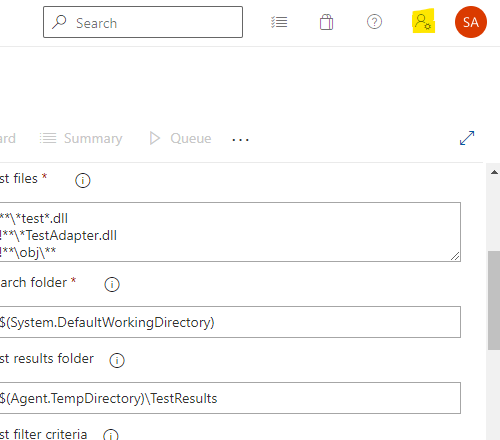Click the Test results folder input
This screenshot has height=440, width=500.
[x=230, y=398]
